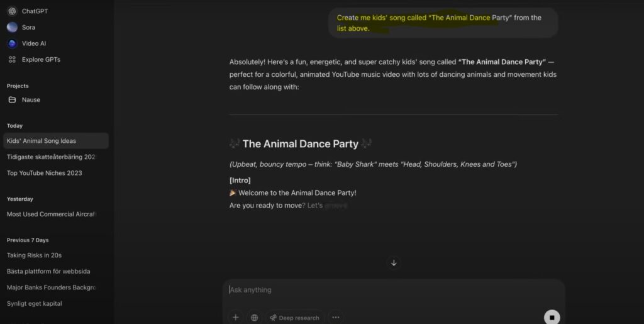
Task: Open the Video AI GPT icon
Action: click(12, 43)
